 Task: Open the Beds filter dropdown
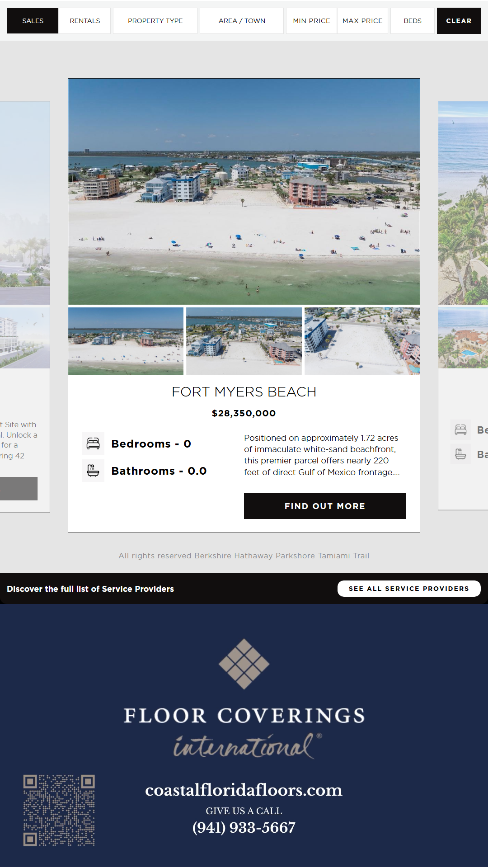tap(413, 21)
